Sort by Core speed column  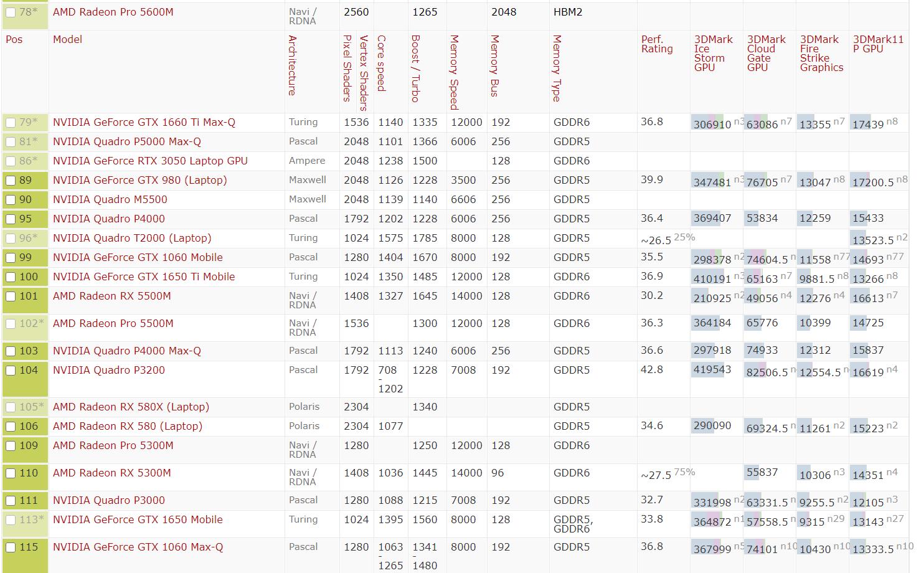coord(382,63)
